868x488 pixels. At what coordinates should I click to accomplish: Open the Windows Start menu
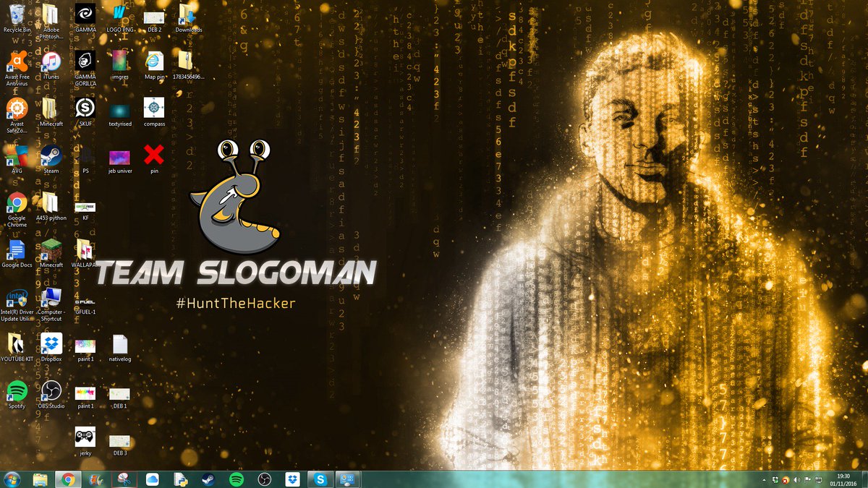[x=12, y=479]
